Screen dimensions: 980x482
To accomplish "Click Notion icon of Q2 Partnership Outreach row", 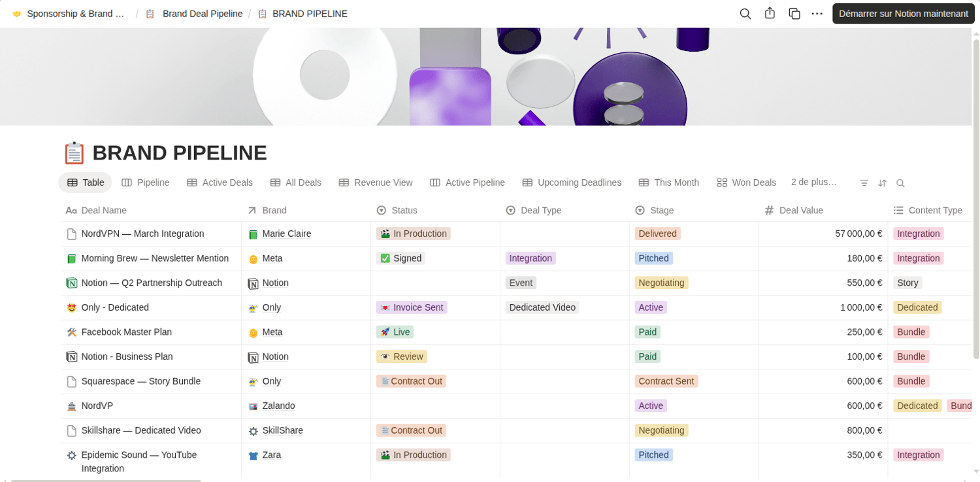I will 72,283.
